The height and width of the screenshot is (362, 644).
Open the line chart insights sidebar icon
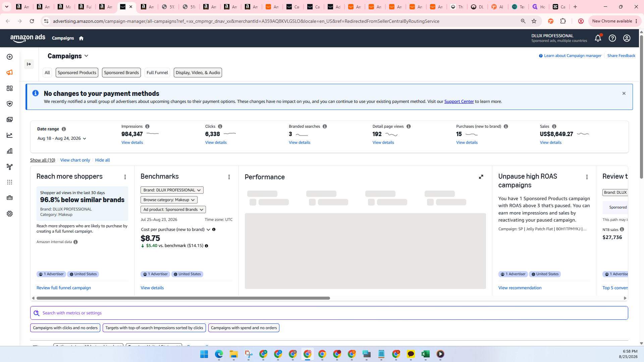pos(10,135)
